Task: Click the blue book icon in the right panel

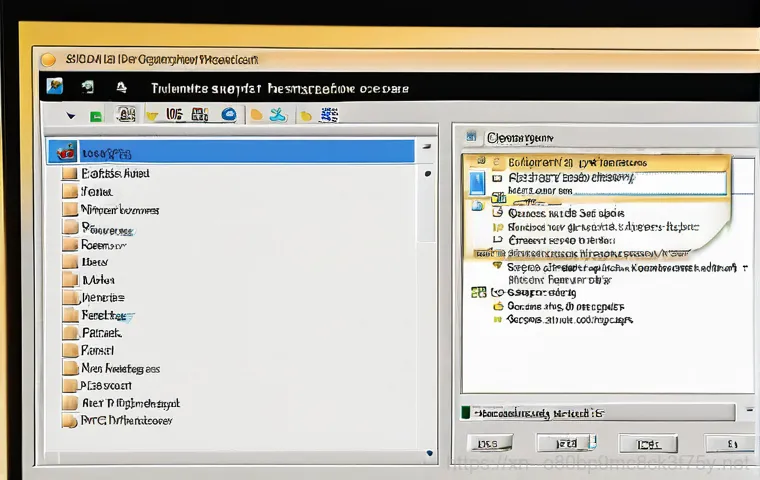Action: click(x=478, y=182)
